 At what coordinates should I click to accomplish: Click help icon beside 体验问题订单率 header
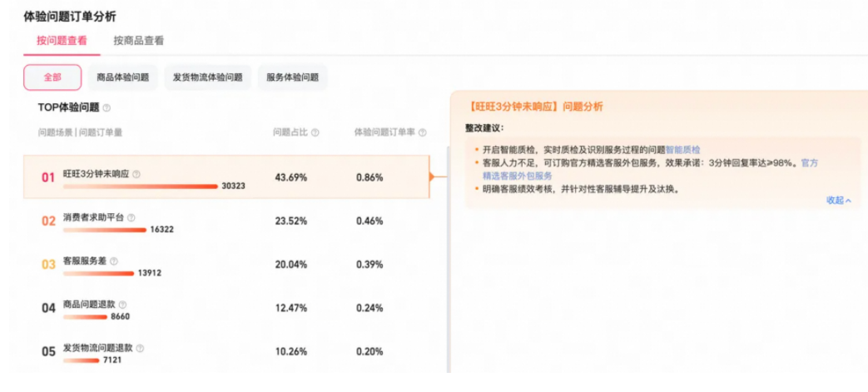pyautogui.click(x=423, y=133)
